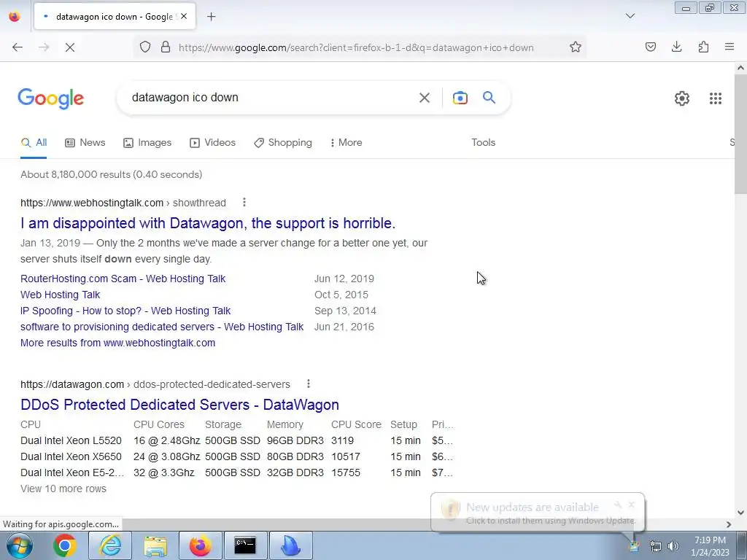Screen dimensions: 747x560
Task: Expand the More search categories menu
Action: click(x=347, y=142)
